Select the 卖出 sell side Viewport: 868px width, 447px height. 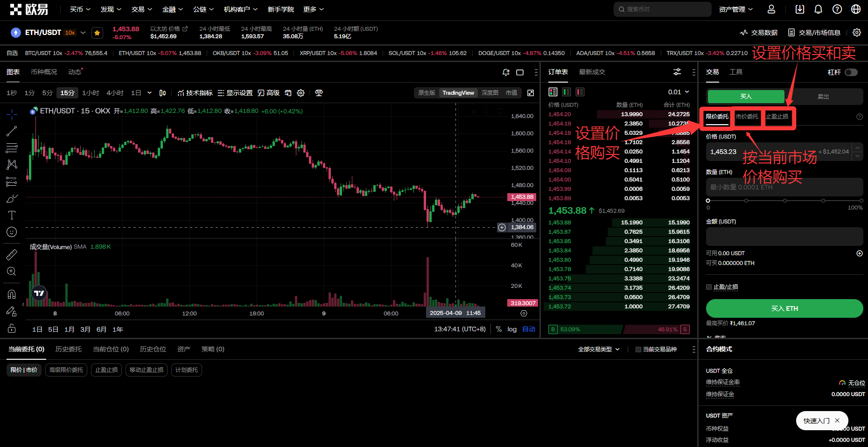click(x=823, y=97)
